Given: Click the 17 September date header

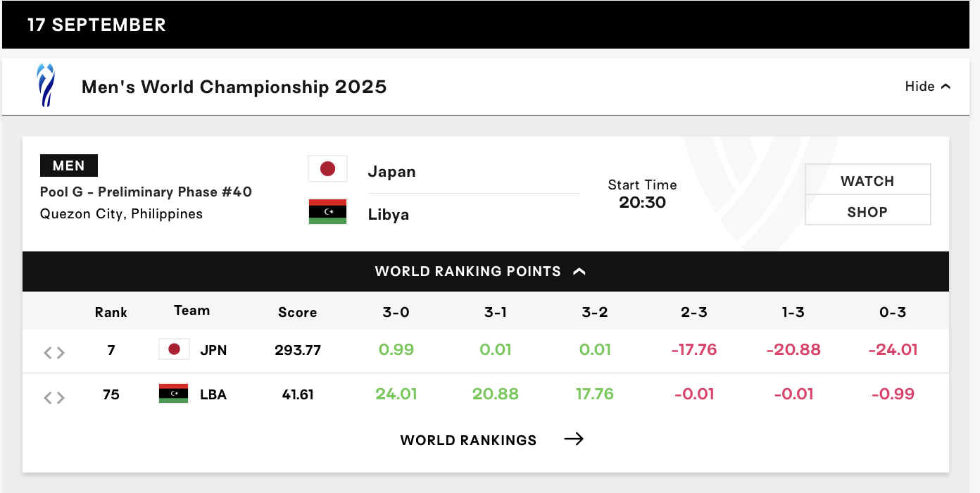Looking at the screenshot, I should (96, 25).
